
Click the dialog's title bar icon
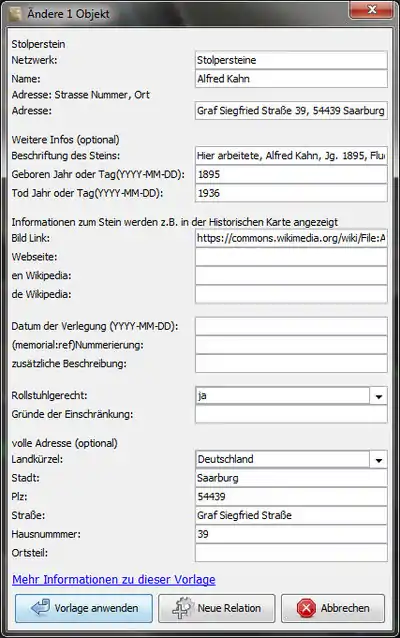[x=16, y=14]
